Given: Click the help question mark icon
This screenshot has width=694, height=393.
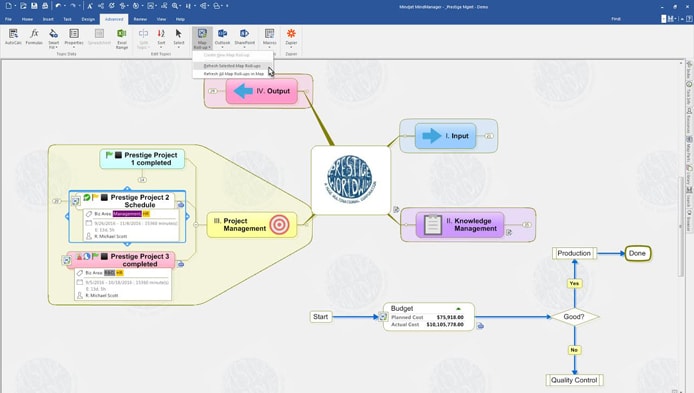Looking at the screenshot, I should [x=690, y=19].
